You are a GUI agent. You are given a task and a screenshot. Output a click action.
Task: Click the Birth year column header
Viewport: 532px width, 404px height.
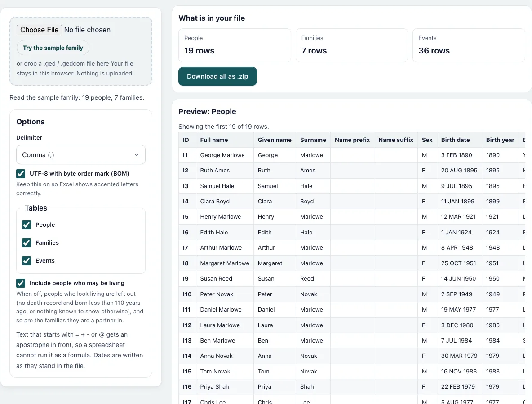point(501,140)
